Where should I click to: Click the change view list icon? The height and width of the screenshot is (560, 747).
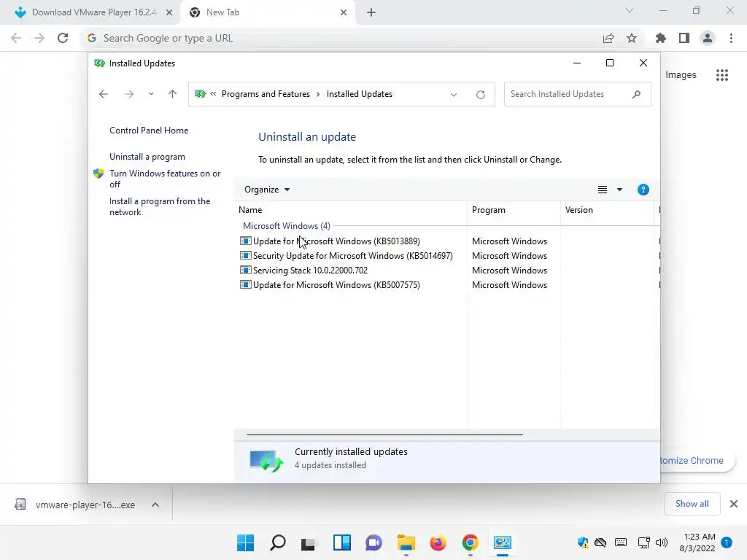(x=603, y=190)
